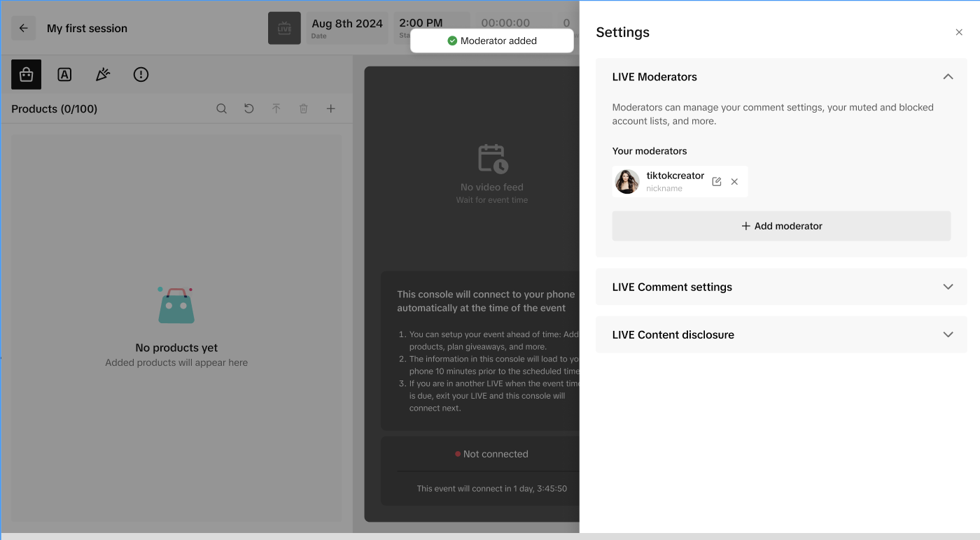The width and height of the screenshot is (980, 540).
Task: Remove tiktokcreator from moderators
Action: [x=734, y=182]
